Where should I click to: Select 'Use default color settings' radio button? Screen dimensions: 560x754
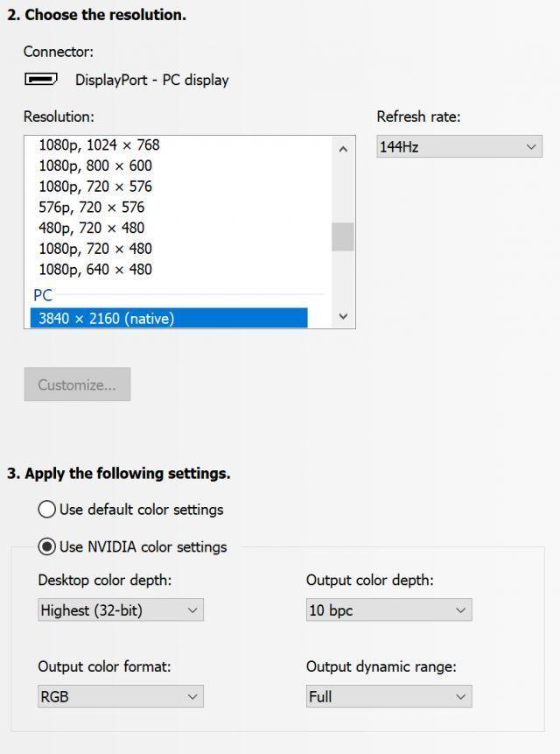(47, 510)
